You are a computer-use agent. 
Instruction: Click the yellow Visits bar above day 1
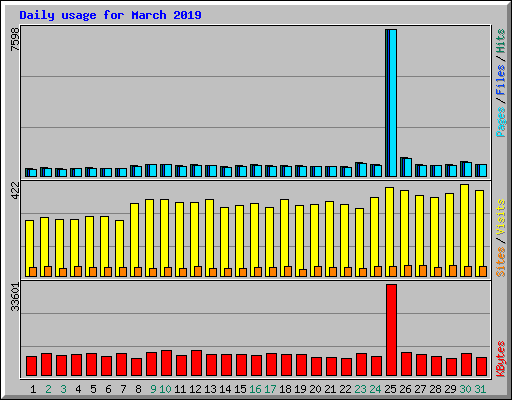click(29, 248)
